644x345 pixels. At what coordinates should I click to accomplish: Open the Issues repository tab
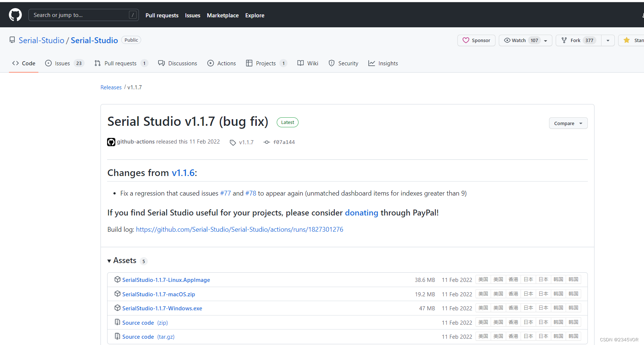62,63
